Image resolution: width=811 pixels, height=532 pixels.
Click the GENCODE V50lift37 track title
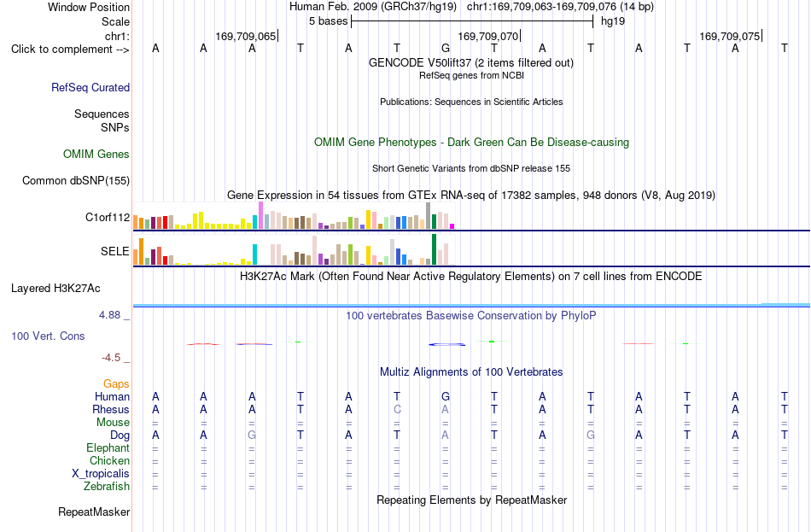tap(470, 62)
